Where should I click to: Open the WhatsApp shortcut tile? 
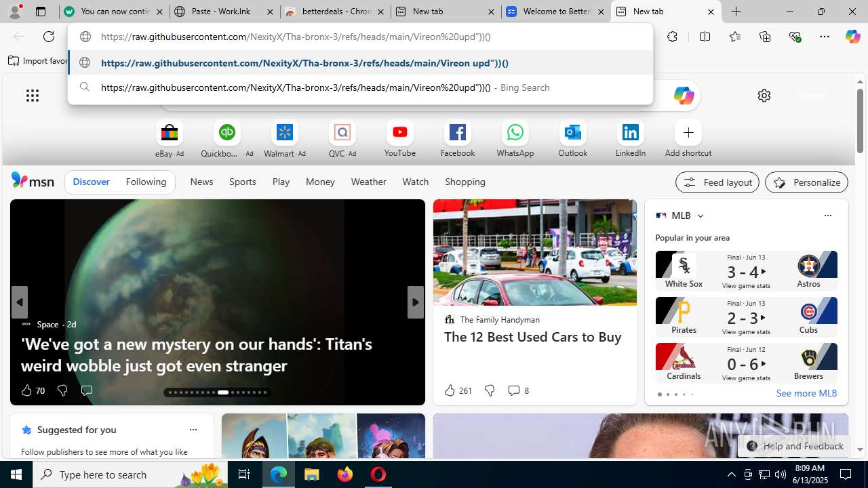515,140
